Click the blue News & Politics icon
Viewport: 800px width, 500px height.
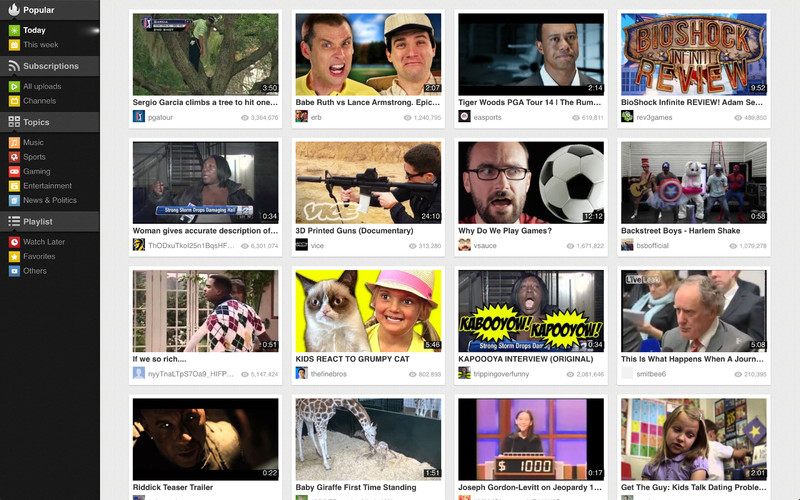click(x=14, y=201)
